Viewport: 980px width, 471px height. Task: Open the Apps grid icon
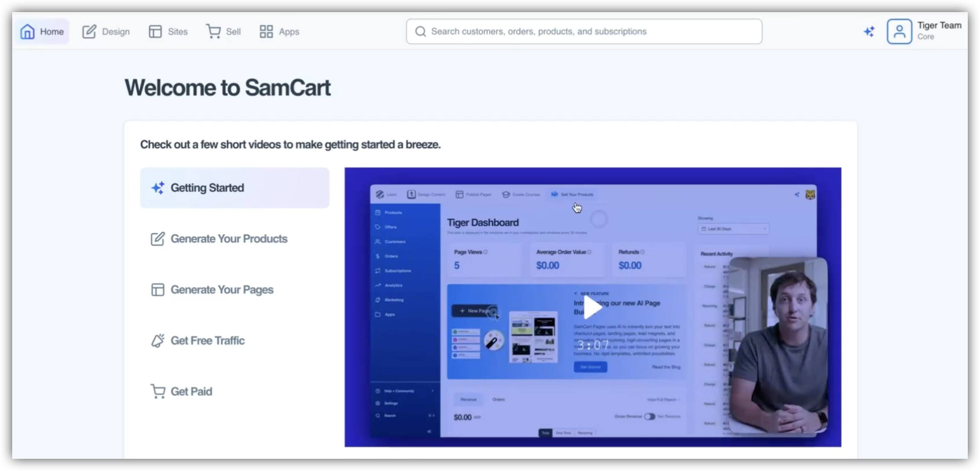[x=266, y=32]
